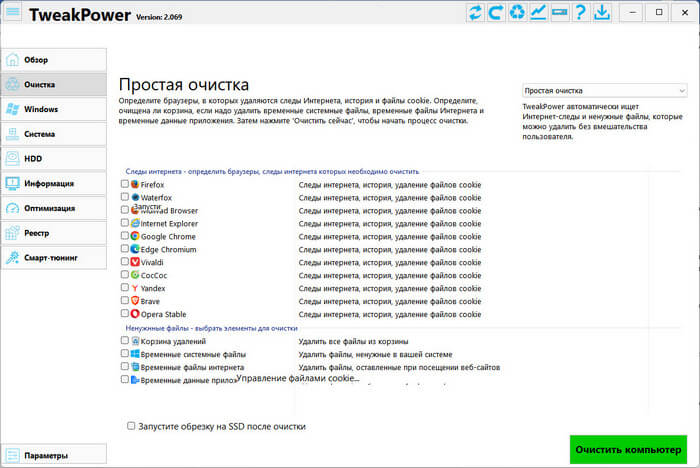Click 'Удалить файлы, оставленные при посещении веб-сайтов' text
The width and height of the screenshot is (700, 468).
[x=399, y=368]
